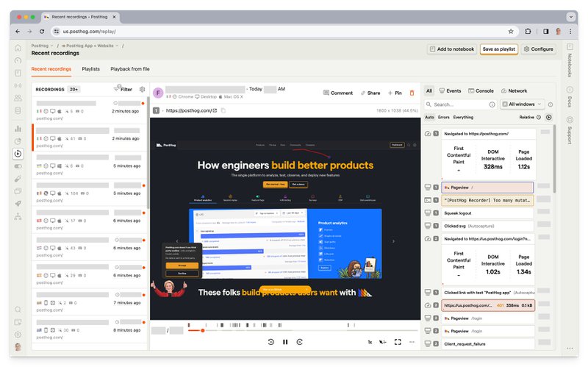This screenshot has width=588, height=367.
Task: Toggle the inspector autoplay sync button
Action: pyautogui.click(x=548, y=117)
